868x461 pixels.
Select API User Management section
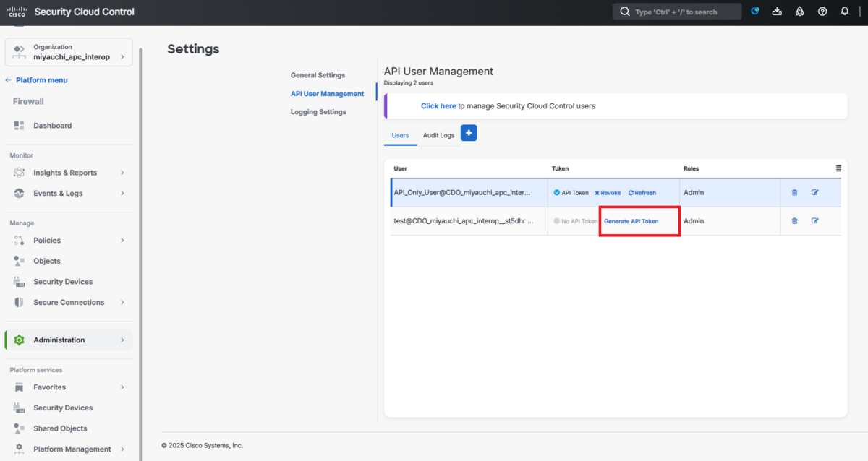327,94
